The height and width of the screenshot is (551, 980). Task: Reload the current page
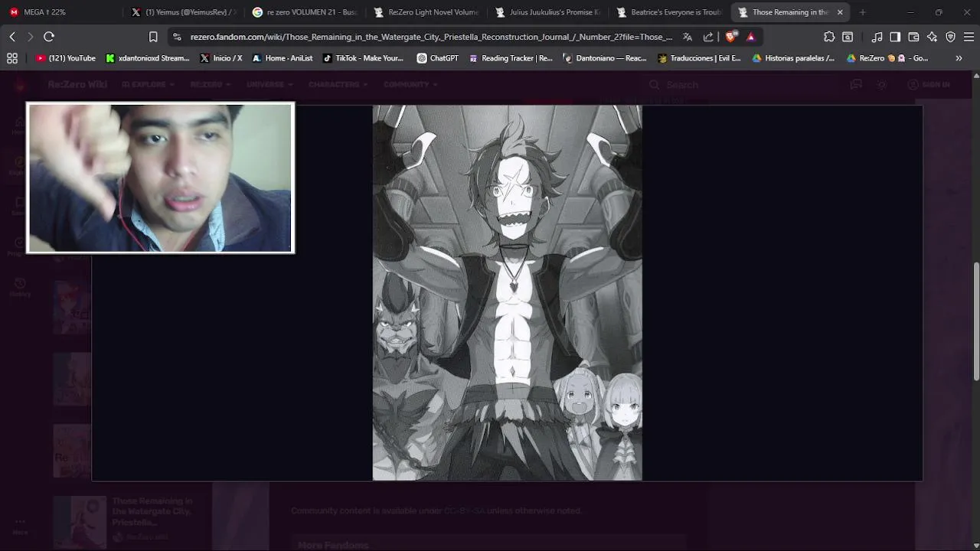click(x=49, y=37)
